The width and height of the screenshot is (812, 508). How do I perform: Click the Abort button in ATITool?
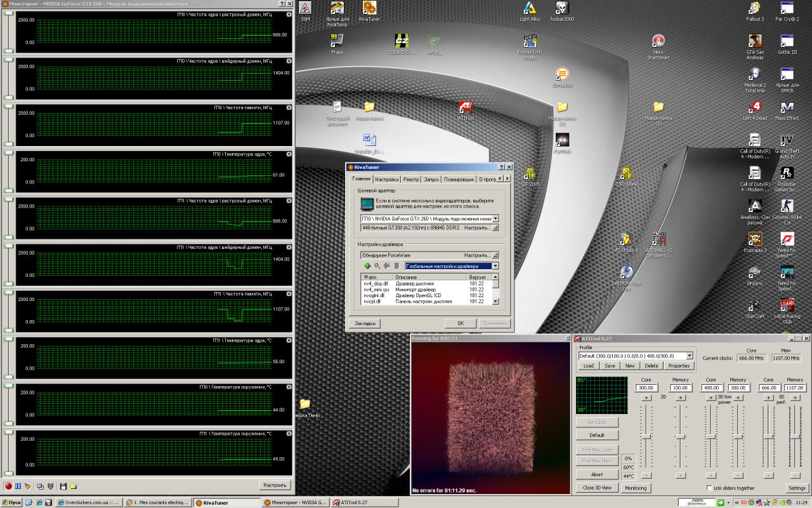click(597, 474)
